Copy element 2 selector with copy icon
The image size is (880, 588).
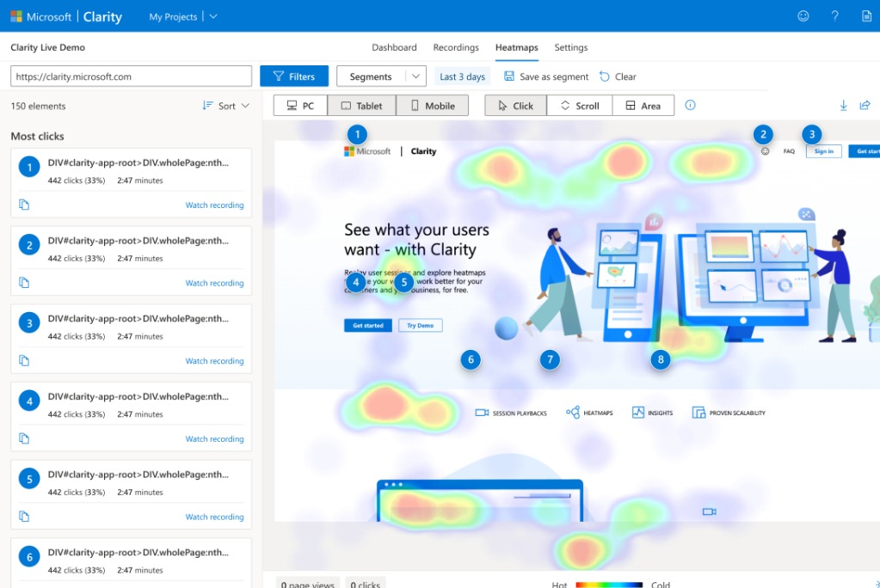[x=24, y=283]
